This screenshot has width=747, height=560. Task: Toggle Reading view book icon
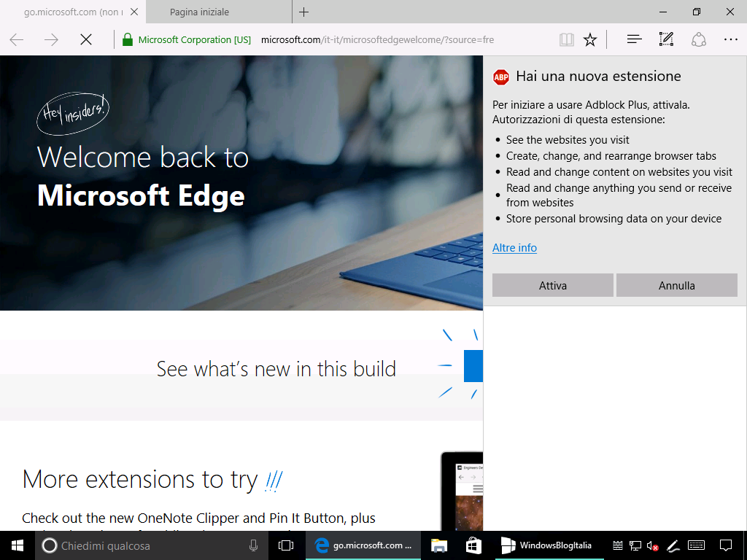(x=566, y=39)
